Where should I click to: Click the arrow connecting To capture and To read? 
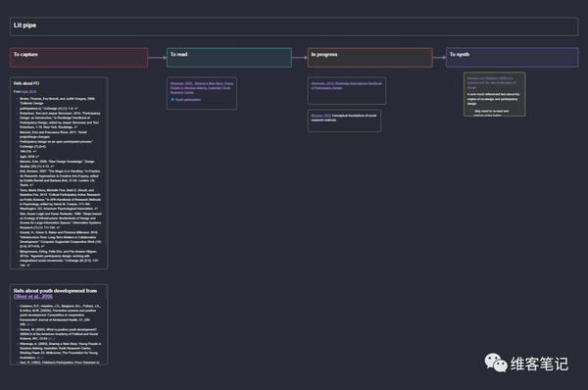pyautogui.click(x=157, y=58)
